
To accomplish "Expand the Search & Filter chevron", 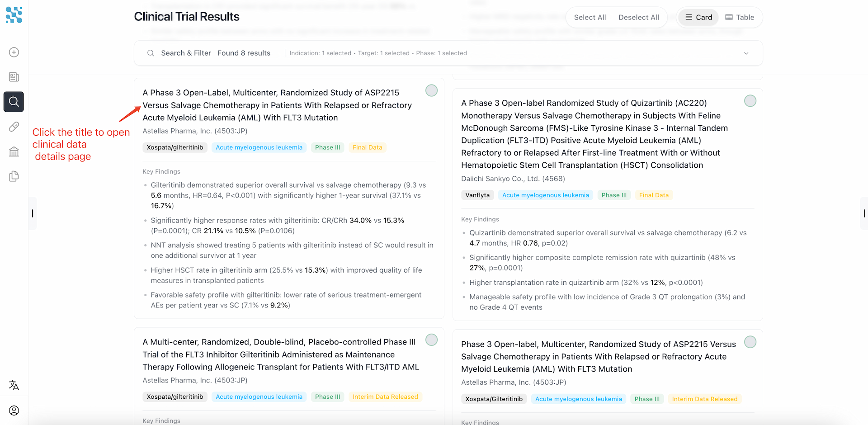I will (x=746, y=53).
